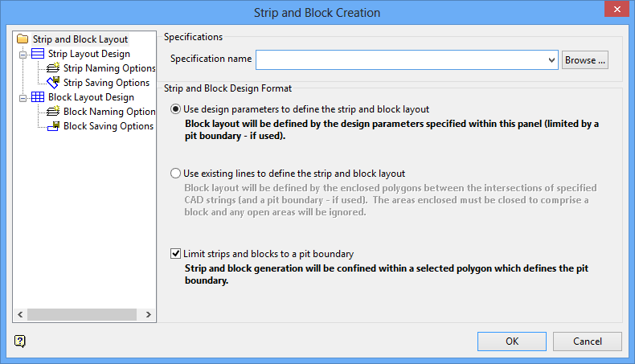Click the Block Saving Options icon
635x364 pixels.
[x=54, y=126]
